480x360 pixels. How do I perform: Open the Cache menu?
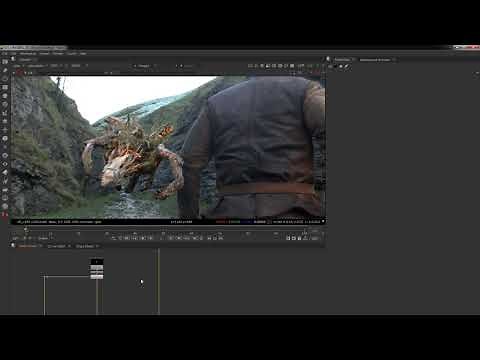(72, 53)
